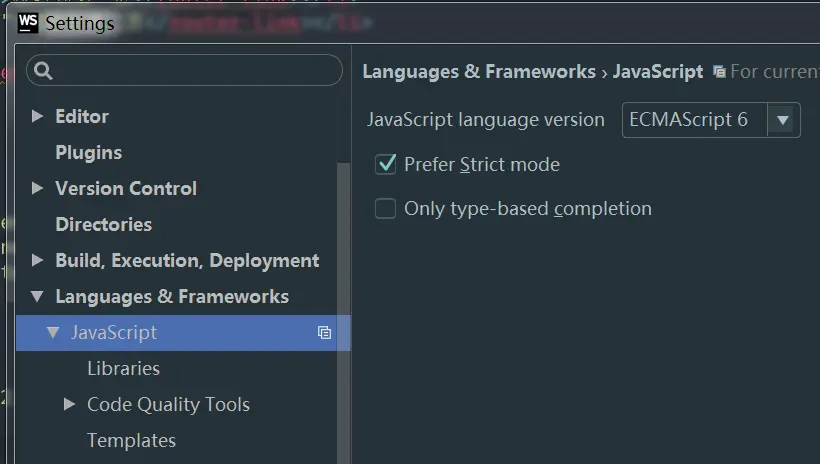Select the JavaScript settings row
820x464 pixels.
pyautogui.click(x=183, y=333)
